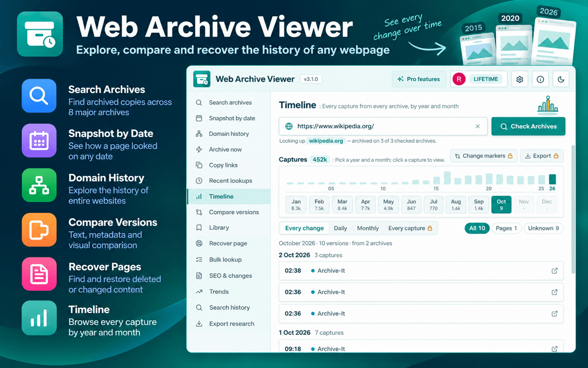Screen dimensions: 588x368
Task: Click the Change markers button
Action: point(484,156)
